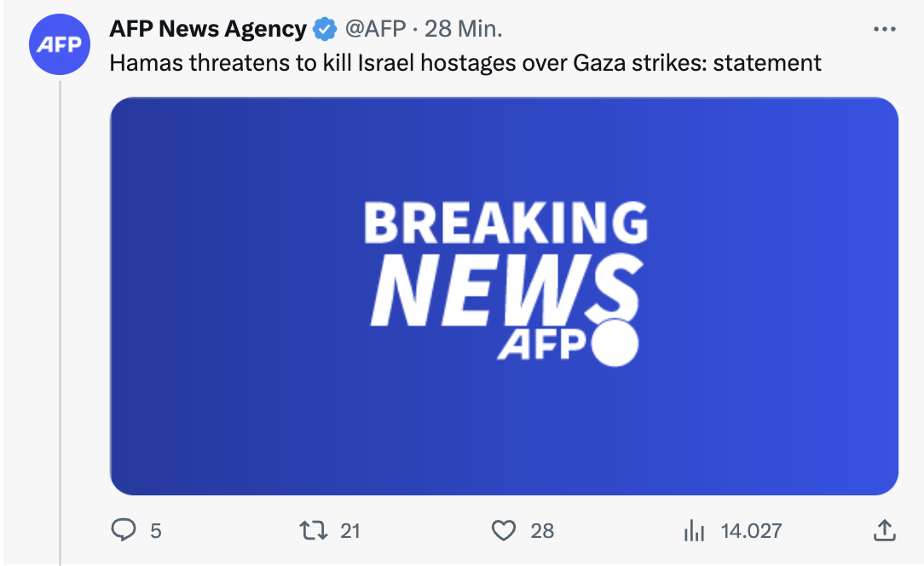Like the tweet with the heart icon
Image resolution: width=924 pixels, height=566 pixels.
[505, 531]
